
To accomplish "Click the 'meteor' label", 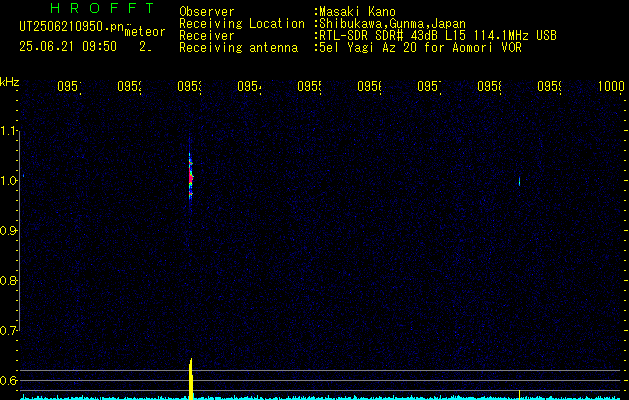I will [145, 32].
